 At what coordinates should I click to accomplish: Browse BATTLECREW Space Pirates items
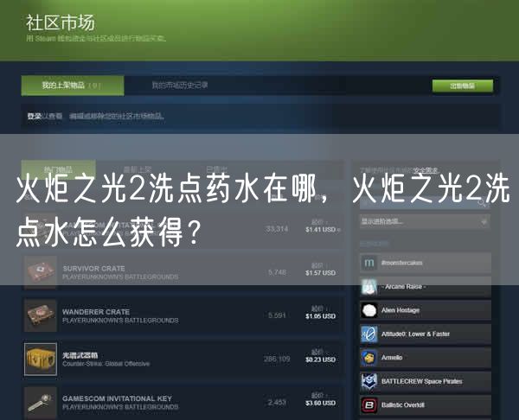pyautogui.click(x=426, y=381)
